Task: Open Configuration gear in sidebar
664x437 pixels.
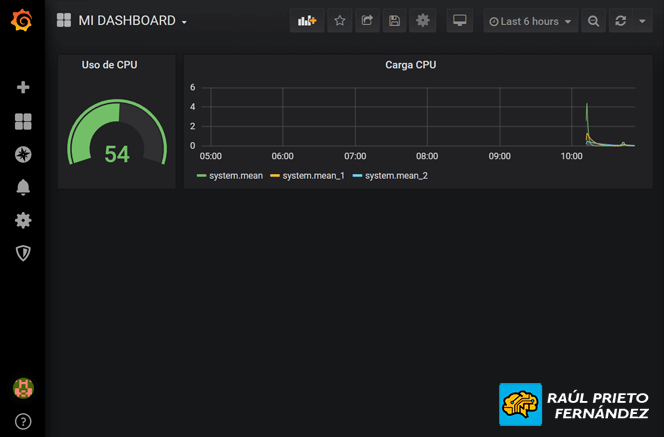Action: [23, 220]
